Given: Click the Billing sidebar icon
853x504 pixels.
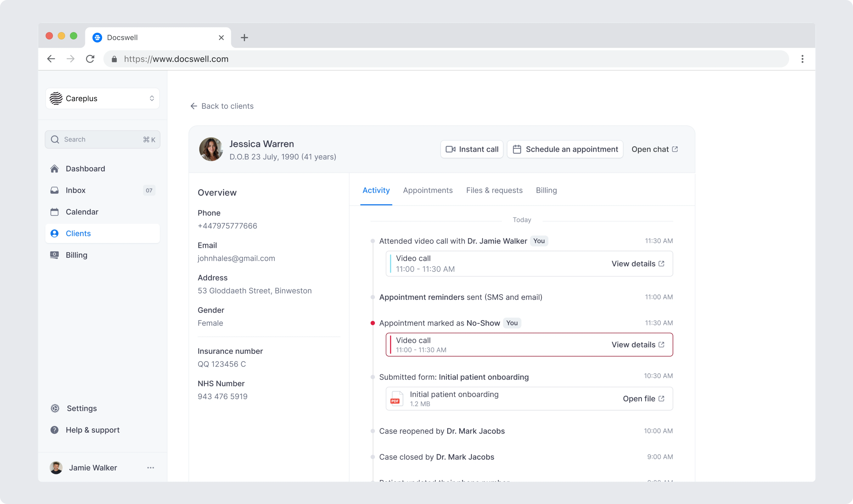Looking at the screenshot, I should (54, 255).
